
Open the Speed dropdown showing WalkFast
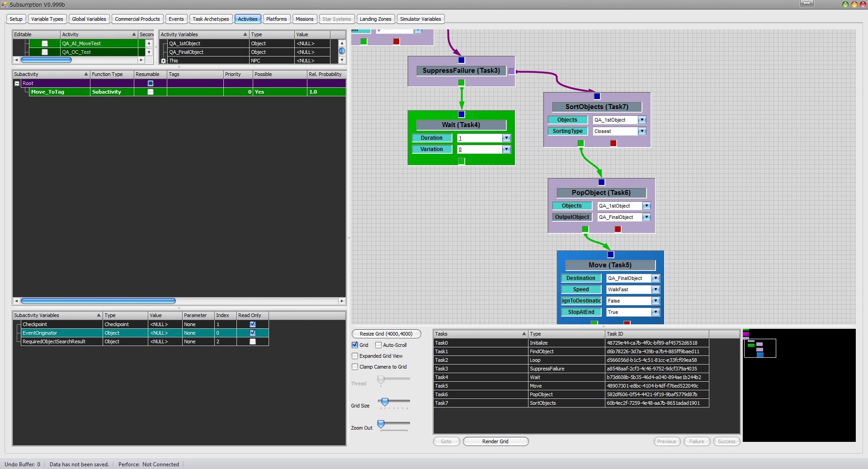(x=655, y=290)
